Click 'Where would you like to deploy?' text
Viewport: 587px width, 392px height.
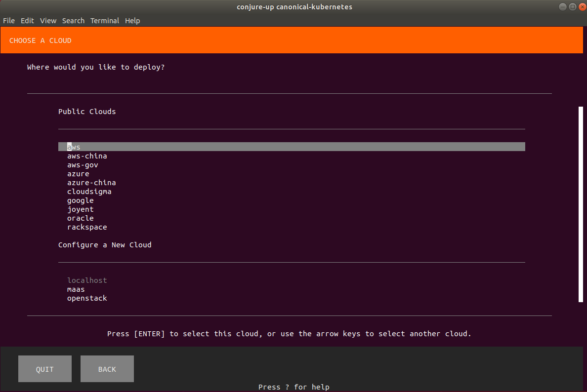(x=96, y=67)
